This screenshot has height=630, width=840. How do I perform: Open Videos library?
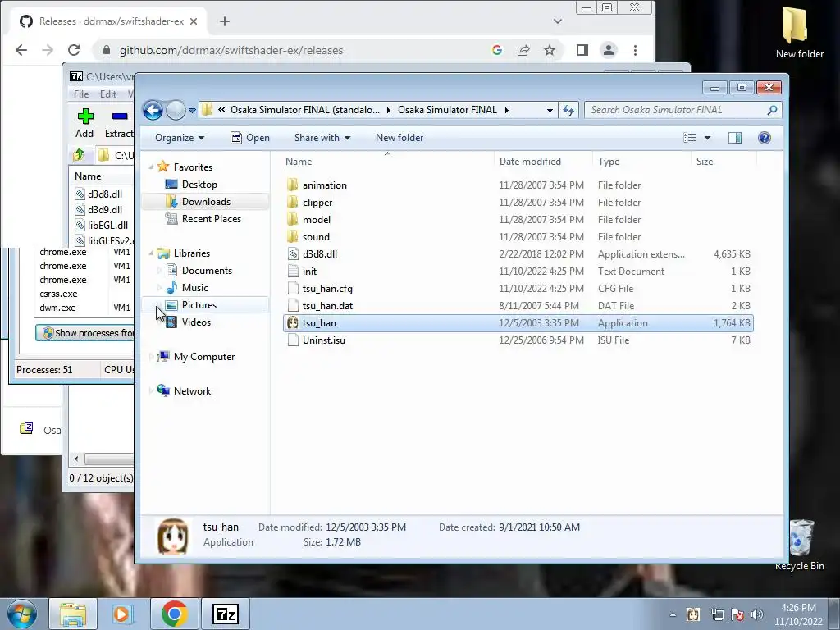coord(196,322)
